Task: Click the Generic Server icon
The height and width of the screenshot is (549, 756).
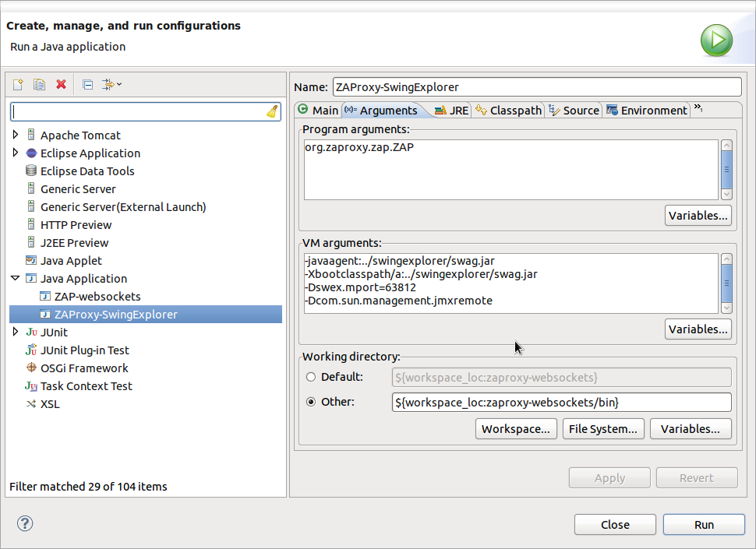Action: [31, 188]
